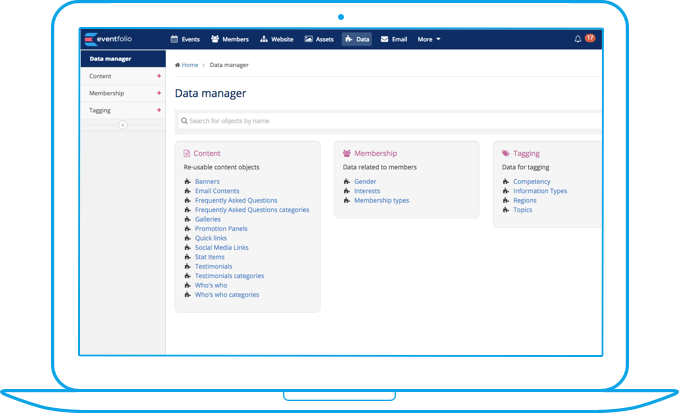The image size is (679, 413).
Task: Open the Banners link
Action: click(x=207, y=181)
